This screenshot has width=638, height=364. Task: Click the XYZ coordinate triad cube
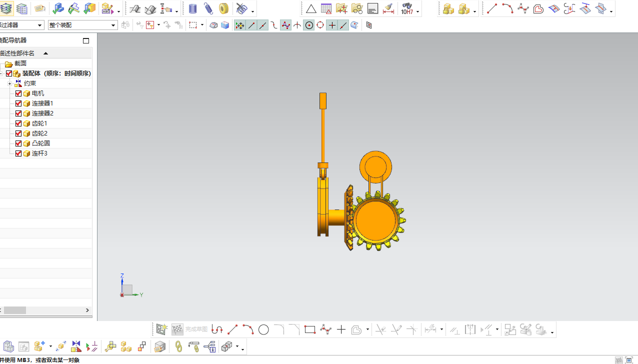[127, 289]
